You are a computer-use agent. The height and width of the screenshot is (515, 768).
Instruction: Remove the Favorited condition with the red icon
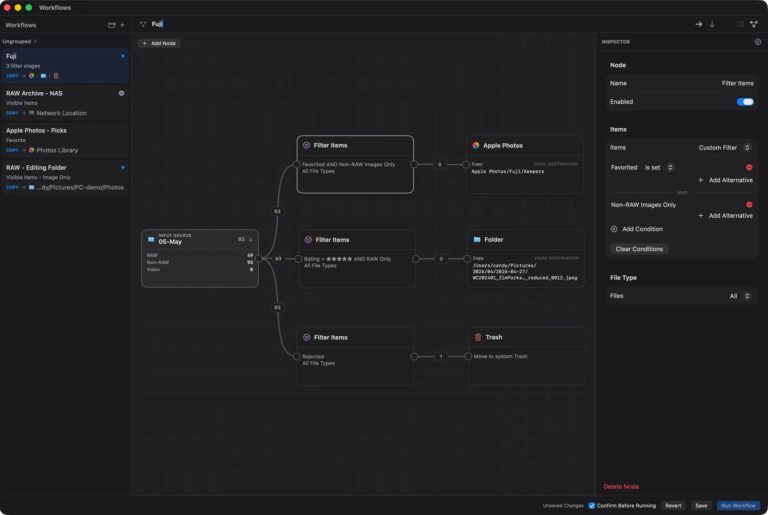749,168
